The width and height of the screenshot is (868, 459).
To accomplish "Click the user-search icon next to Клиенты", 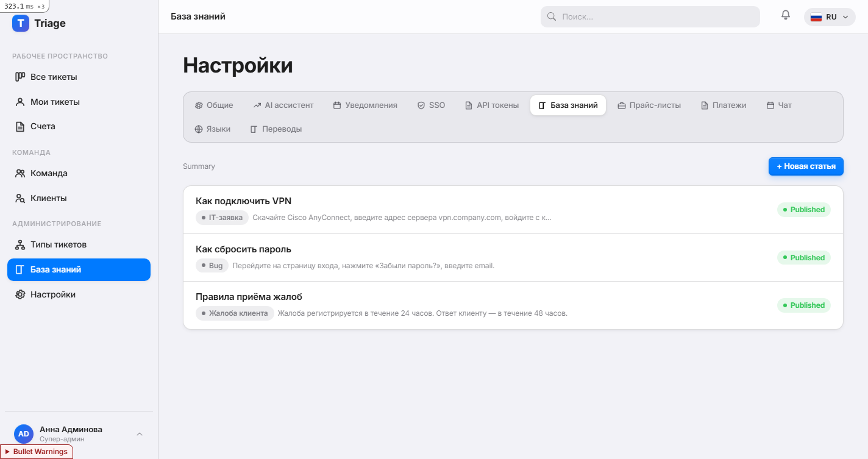I will click(x=20, y=198).
